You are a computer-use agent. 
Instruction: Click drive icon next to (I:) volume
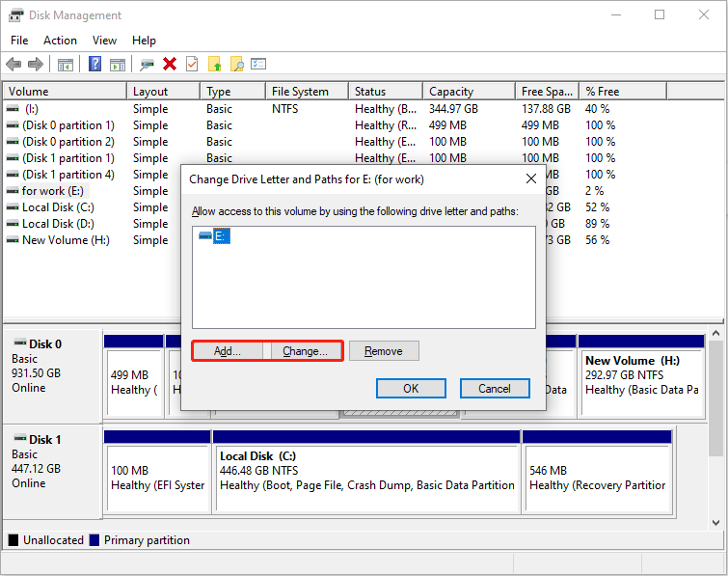click(13, 109)
